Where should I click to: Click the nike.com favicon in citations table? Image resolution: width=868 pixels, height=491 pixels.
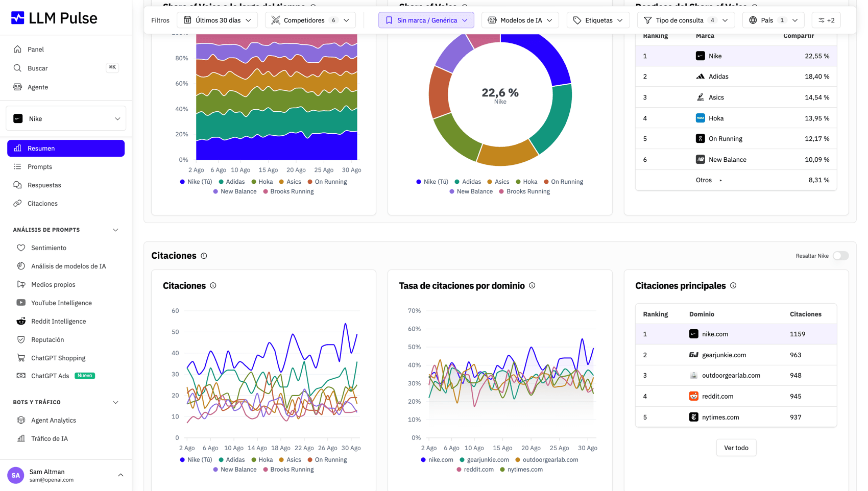coord(693,334)
